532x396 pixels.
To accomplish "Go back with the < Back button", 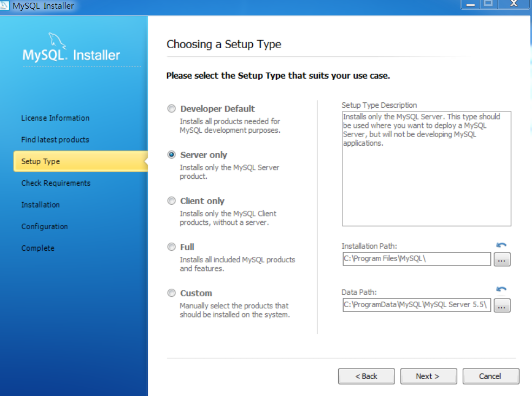I will [366, 376].
